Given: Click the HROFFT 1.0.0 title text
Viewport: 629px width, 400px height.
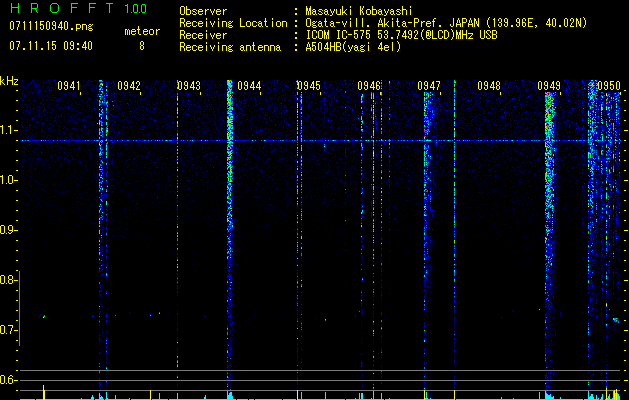Looking at the screenshot, I should pos(78,8).
